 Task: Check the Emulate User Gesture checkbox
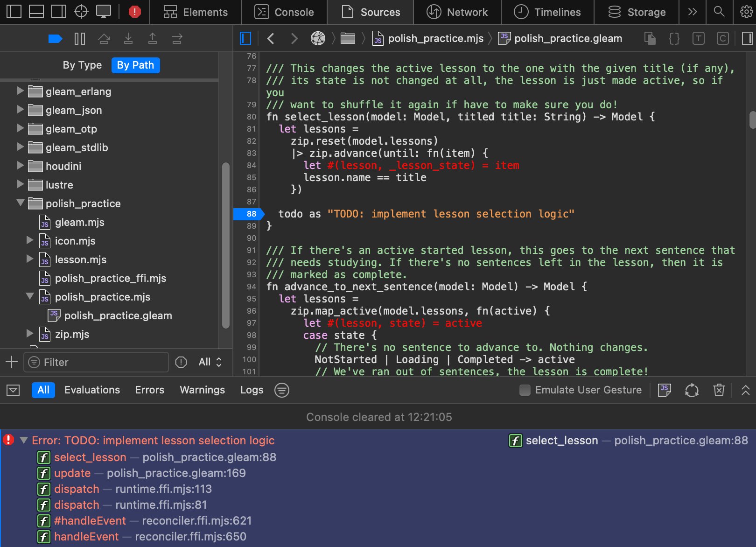pos(525,390)
